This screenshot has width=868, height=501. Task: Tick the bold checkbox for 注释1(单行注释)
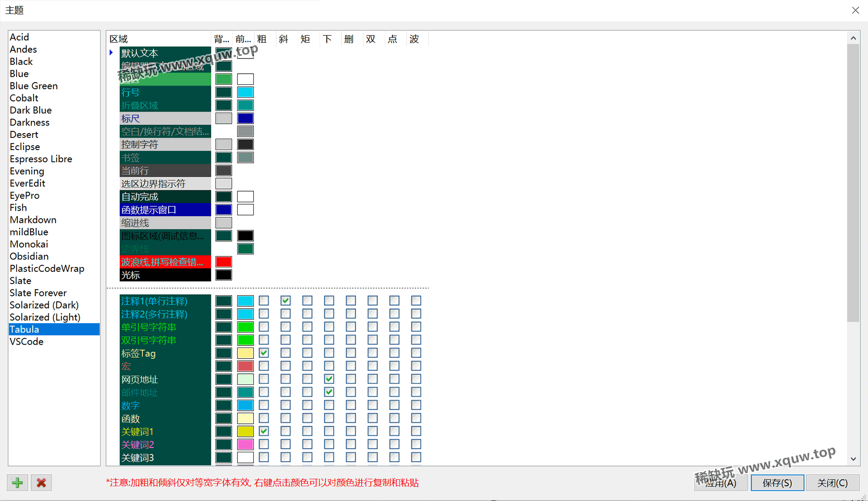click(264, 301)
